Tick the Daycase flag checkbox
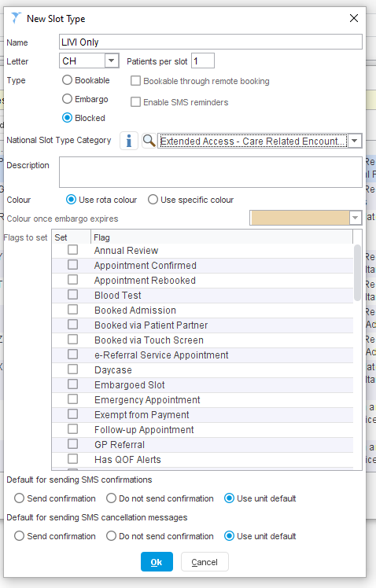The height and width of the screenshot is (588, 376). point(73,369)
